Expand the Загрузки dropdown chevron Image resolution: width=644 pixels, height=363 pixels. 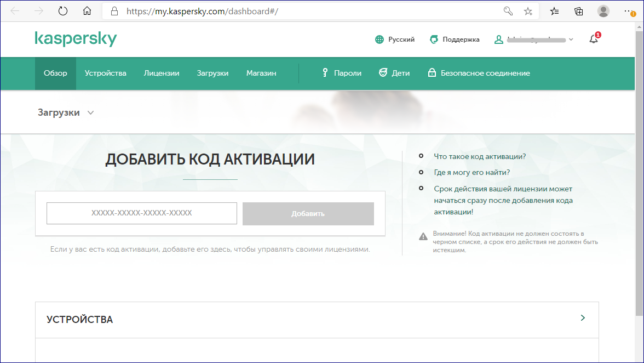[90, 112]
